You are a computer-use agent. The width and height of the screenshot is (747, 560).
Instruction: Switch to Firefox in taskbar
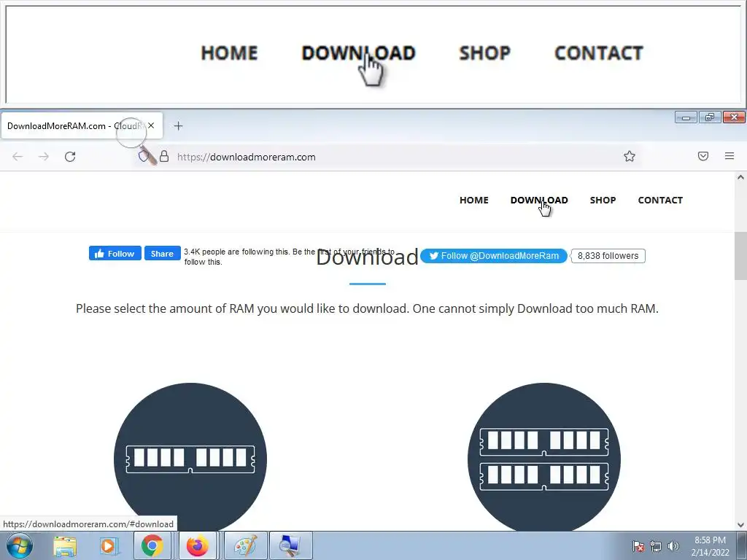point(197,545)
